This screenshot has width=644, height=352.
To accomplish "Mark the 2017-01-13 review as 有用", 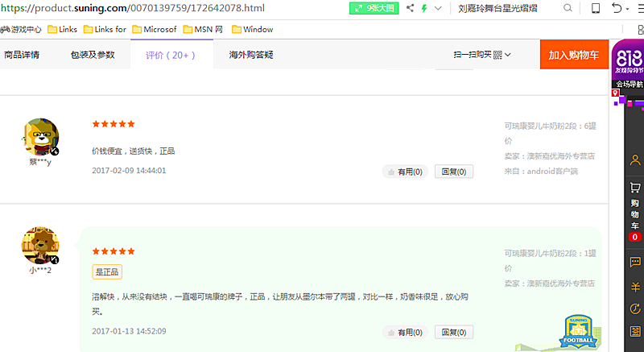I will point(405,332).
